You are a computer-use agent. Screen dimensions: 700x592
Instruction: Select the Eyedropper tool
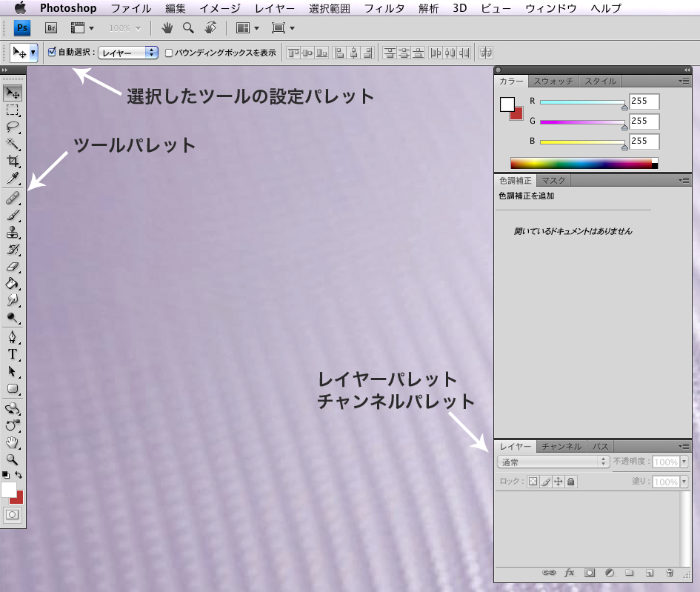(x=13, y=179)
